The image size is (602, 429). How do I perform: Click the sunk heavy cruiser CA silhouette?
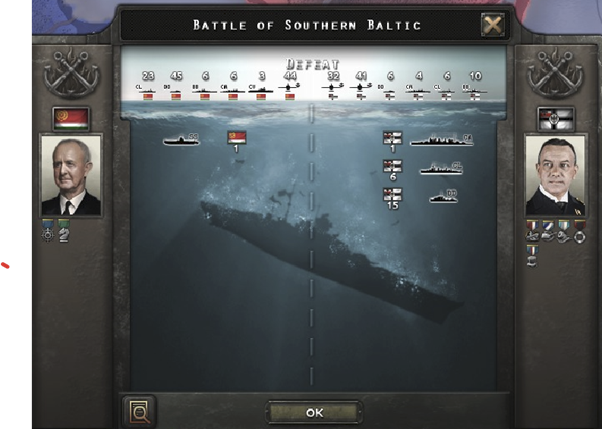tap(442, 140)
